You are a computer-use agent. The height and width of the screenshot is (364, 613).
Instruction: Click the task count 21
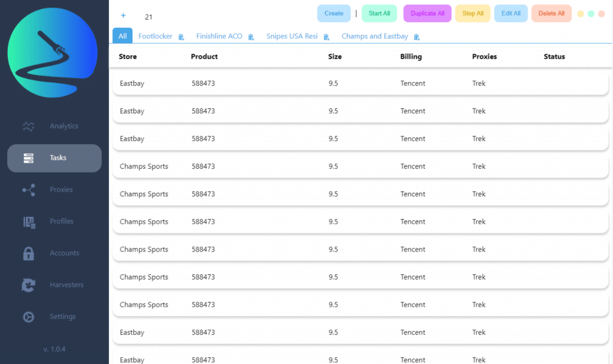(x=148, y=17)
